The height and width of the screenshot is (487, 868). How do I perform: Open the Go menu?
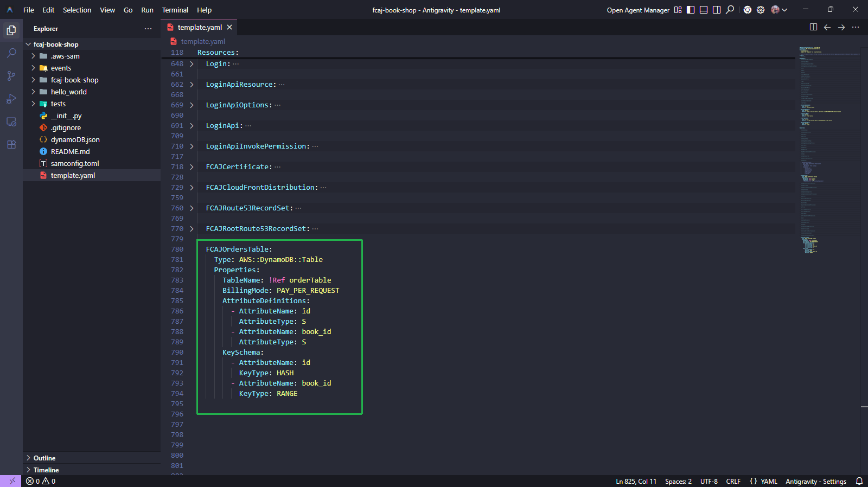click(128, 10)
